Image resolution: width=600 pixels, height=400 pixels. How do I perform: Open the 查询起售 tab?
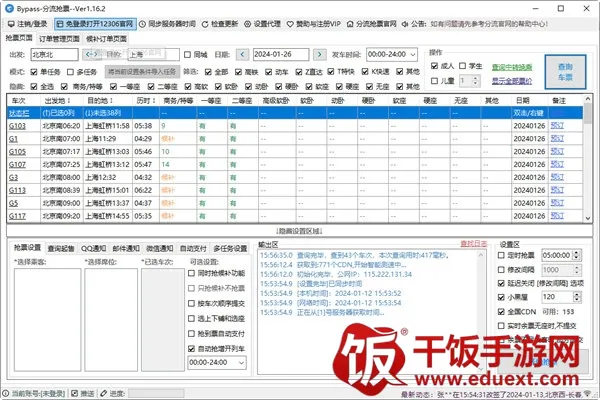click(x=61, y=249)
